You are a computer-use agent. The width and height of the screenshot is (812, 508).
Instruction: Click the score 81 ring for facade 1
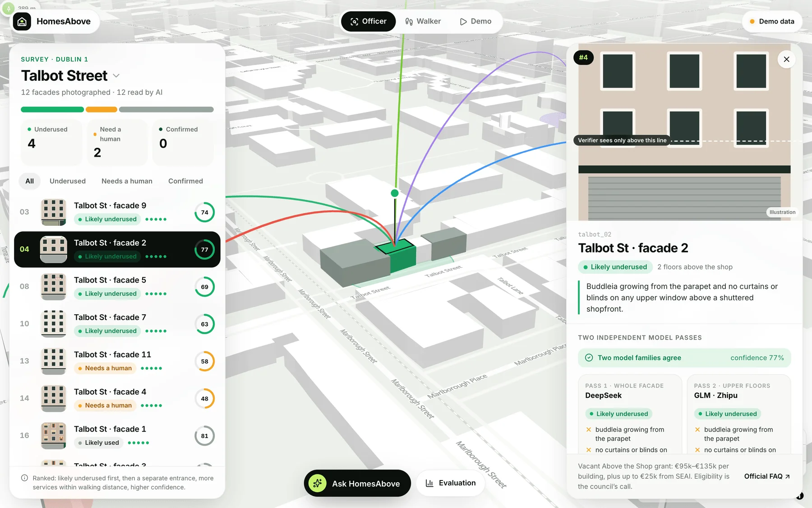tap(205, 436)
